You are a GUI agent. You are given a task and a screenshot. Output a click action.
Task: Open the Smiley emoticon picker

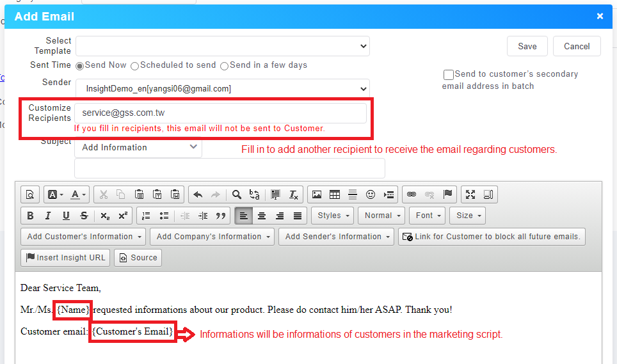tap(371, 194)
